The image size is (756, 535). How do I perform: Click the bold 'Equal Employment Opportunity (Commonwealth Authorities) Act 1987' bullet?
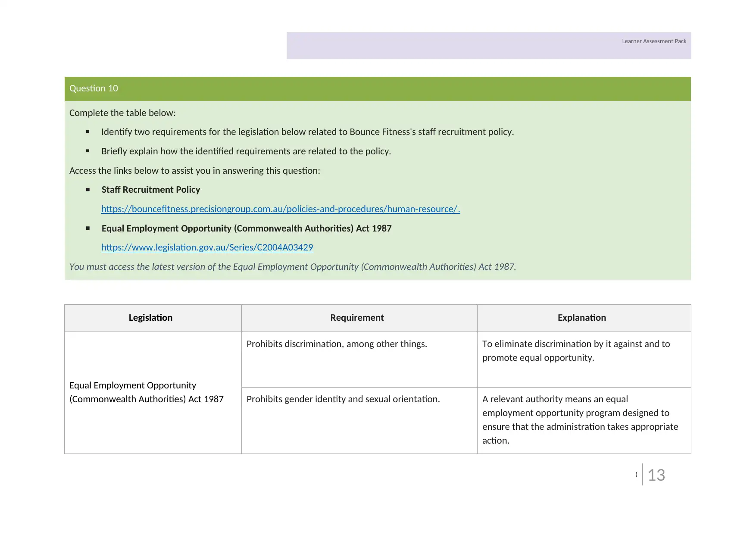tap(247, 228)
